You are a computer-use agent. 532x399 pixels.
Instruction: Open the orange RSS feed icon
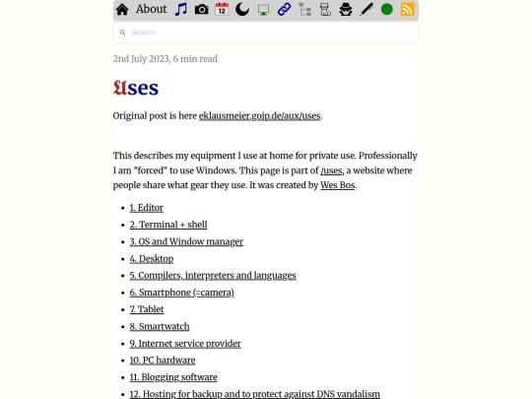point(408,10)
